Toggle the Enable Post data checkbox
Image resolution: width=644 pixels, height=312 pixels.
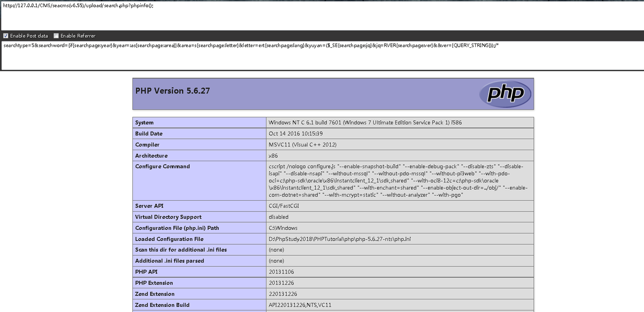click(x=6, y=36)
